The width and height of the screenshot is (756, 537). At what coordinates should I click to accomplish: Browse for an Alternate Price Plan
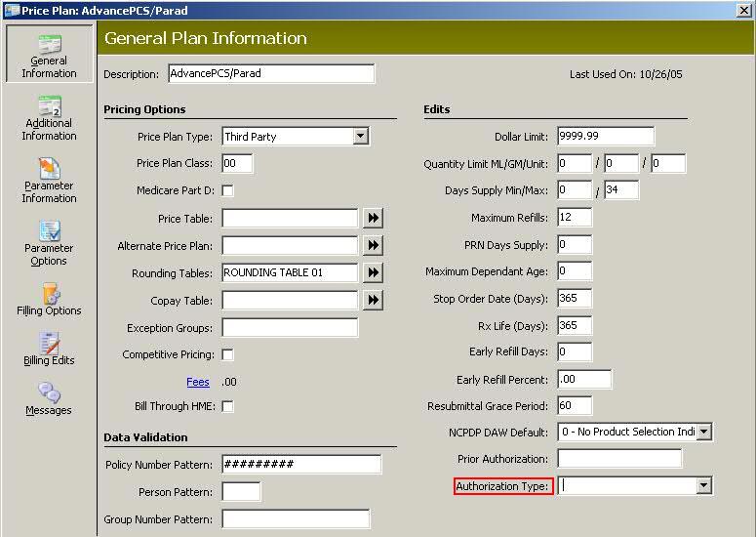tap(373, 245)
